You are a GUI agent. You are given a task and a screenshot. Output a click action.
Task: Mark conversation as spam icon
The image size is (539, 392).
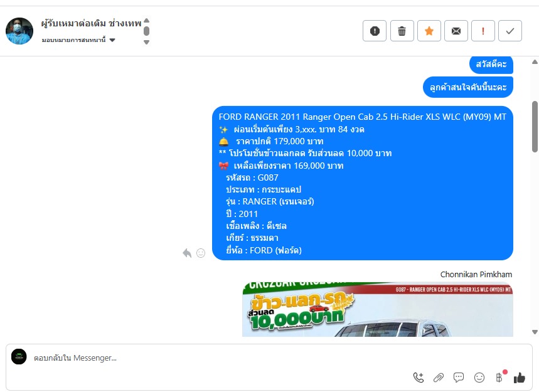(x=375, y=31)
